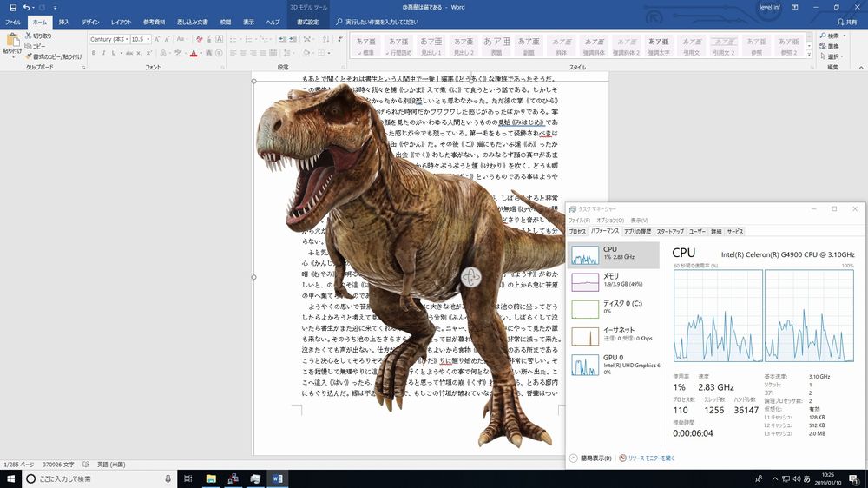Click the Paste (貼り付け) clipboard icon
Image resolution: width=868 pixels, height=488 pixels.
(x=12, y=42)
